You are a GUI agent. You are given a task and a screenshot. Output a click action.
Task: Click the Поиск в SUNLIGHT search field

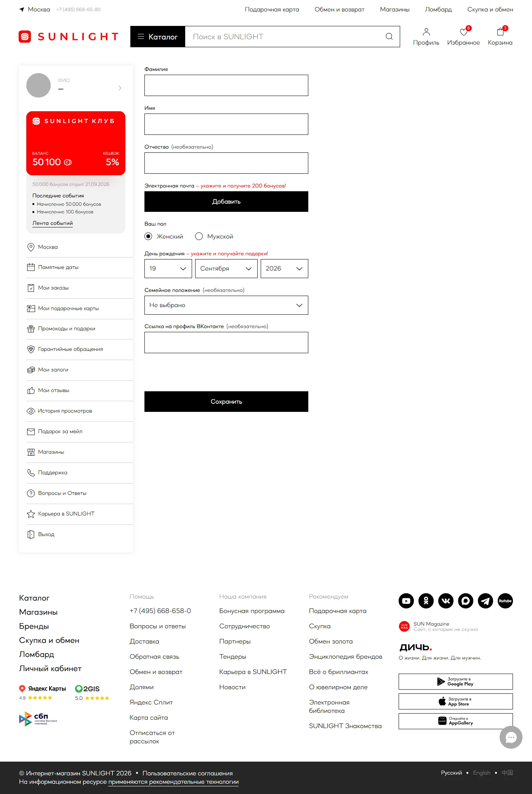[284, 37]
